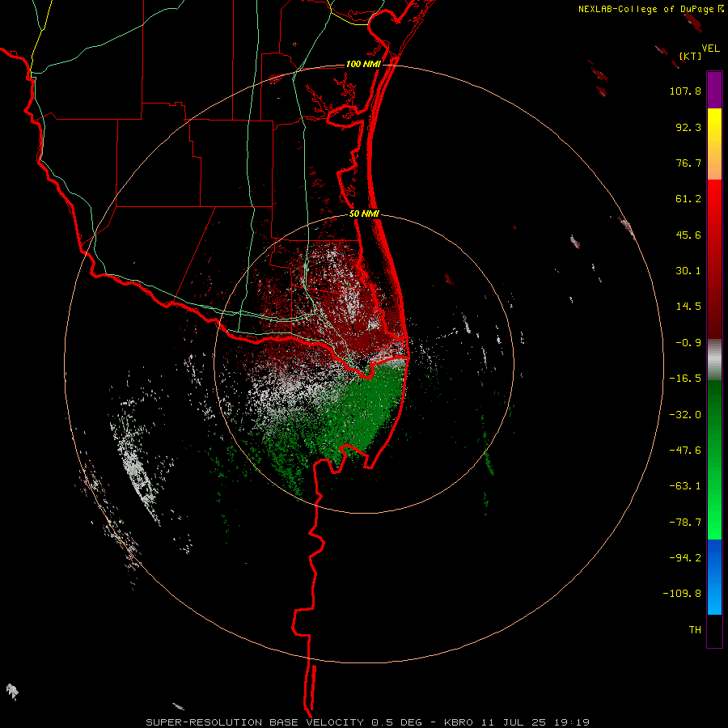Click the [KT] units label
Screen dimensions: 728x728
(691, 56)
